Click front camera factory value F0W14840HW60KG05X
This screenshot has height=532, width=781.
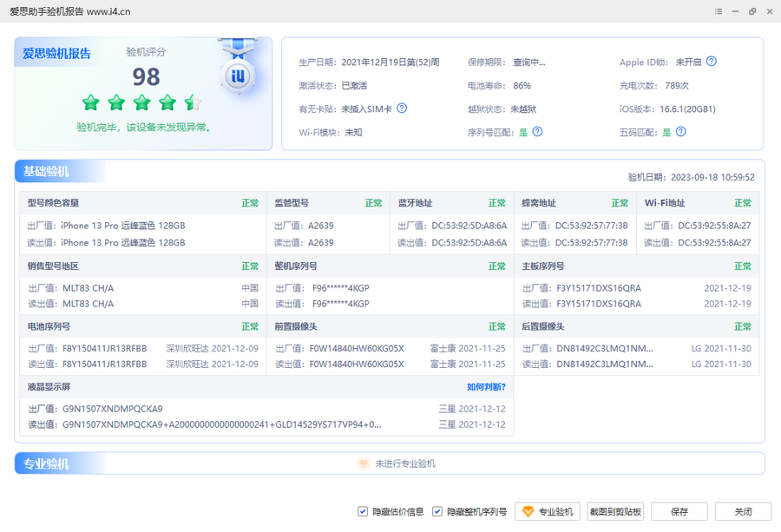tap(357, 348)
